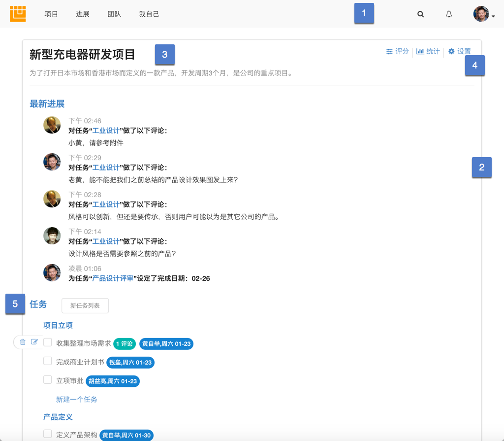Image resolution: width=504 pixels, height=441 pixels.
Task: Open the profile avatar dropdown menu
Action: click(481, 14)
